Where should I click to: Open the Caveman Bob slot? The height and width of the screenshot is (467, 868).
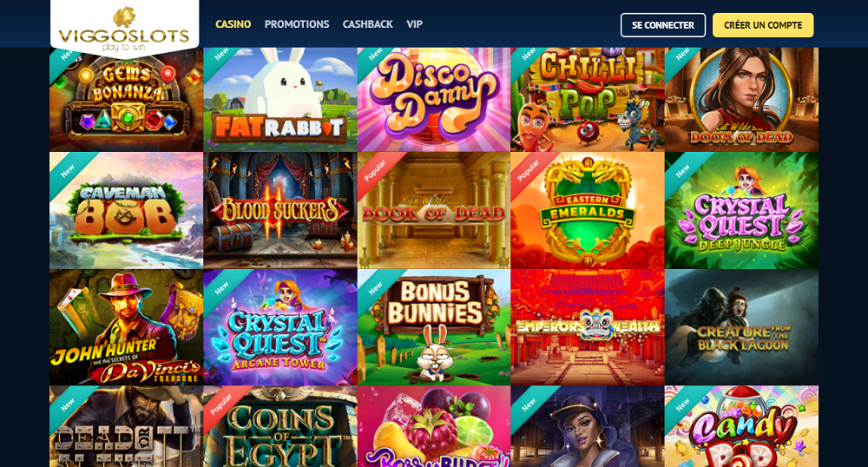[126, 211]
